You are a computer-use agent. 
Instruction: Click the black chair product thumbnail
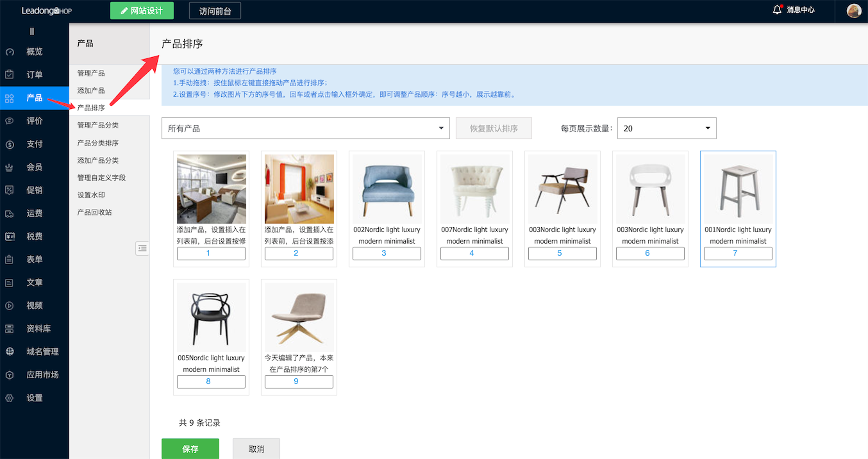coord(211,317)
